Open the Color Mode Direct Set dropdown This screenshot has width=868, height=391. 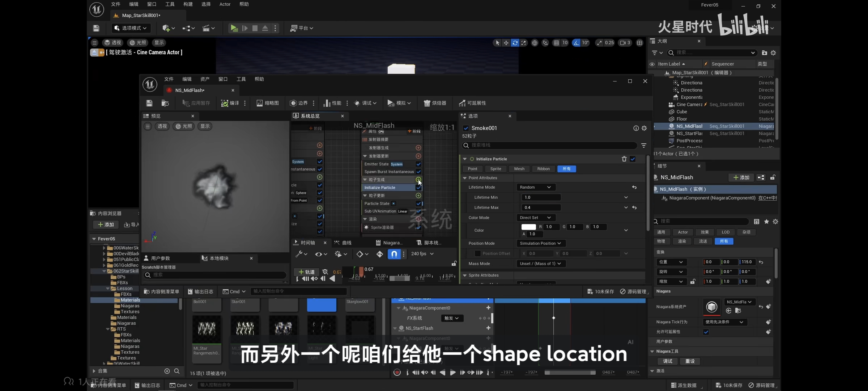(x=535, y=218)
